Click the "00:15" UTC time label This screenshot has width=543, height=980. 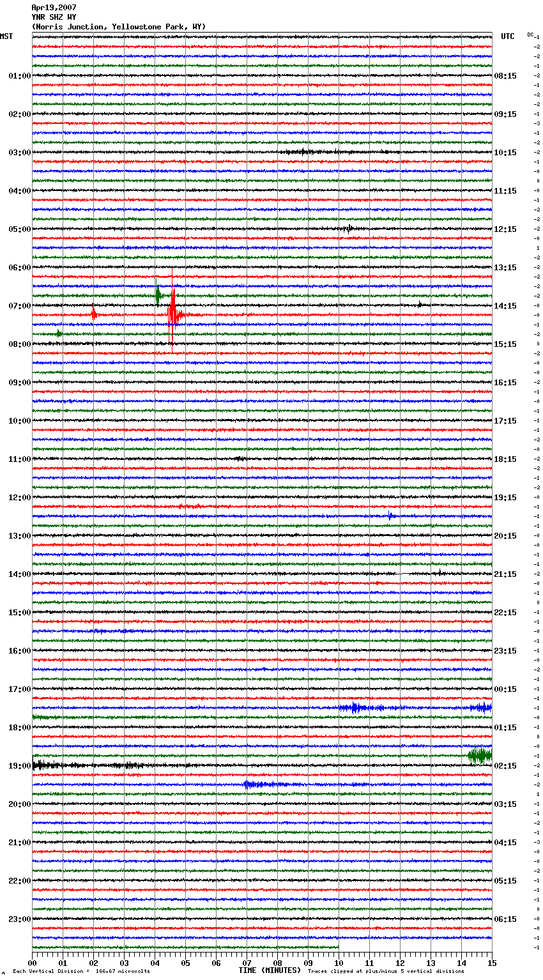pos(505,689)
